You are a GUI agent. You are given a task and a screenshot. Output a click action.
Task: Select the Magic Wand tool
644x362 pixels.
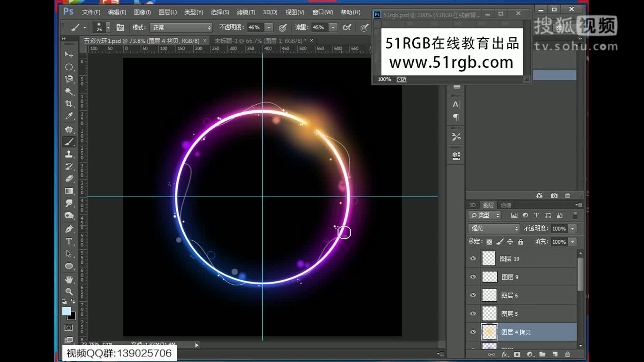tap(69, 92)
